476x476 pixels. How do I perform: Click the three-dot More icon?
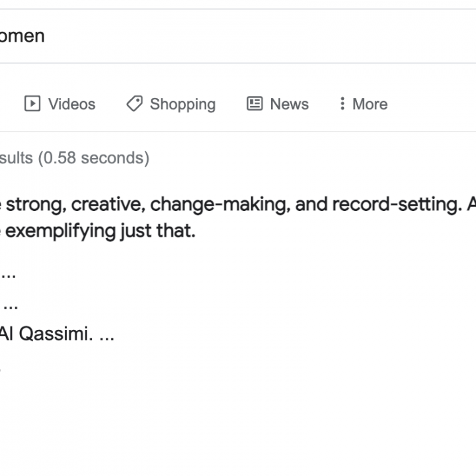[342, 104]
